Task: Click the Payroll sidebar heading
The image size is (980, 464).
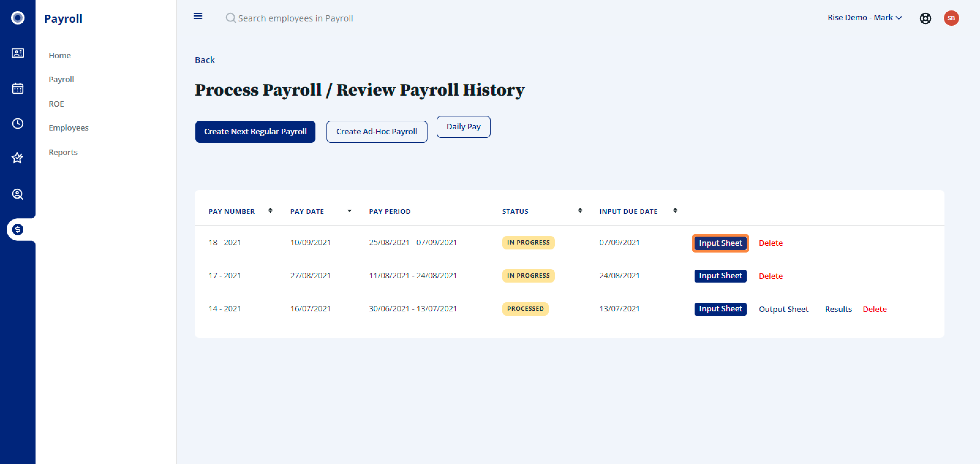Action: [63, 18]
